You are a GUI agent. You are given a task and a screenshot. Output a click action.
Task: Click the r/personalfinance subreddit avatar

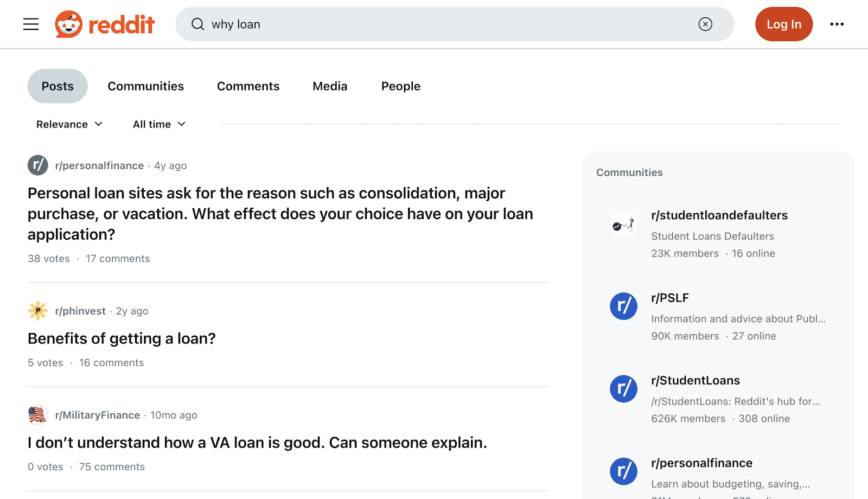pyautogui.click(x=37, y=165)
